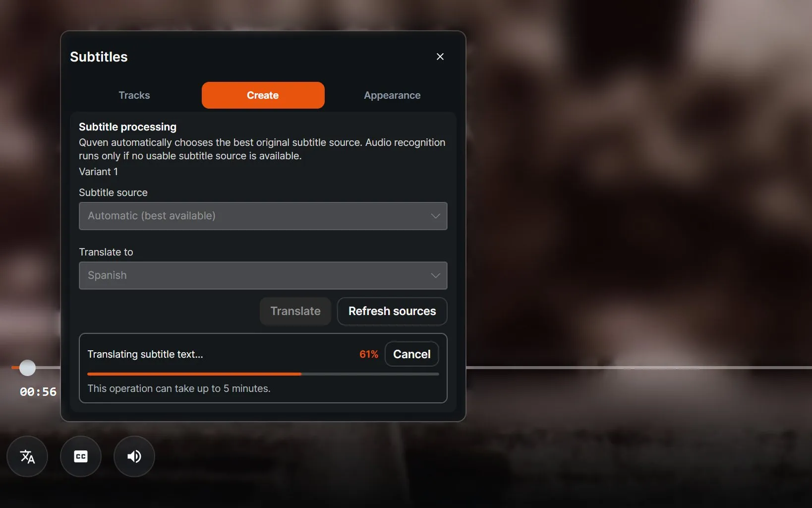Open the Appearance tab
The image size is (812, 508).
pos(392,95)
